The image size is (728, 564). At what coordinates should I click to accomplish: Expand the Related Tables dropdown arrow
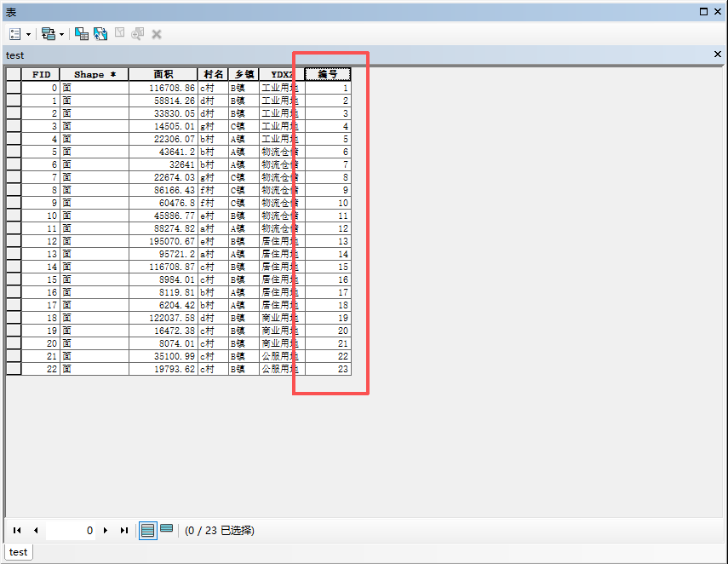(61, 34)
